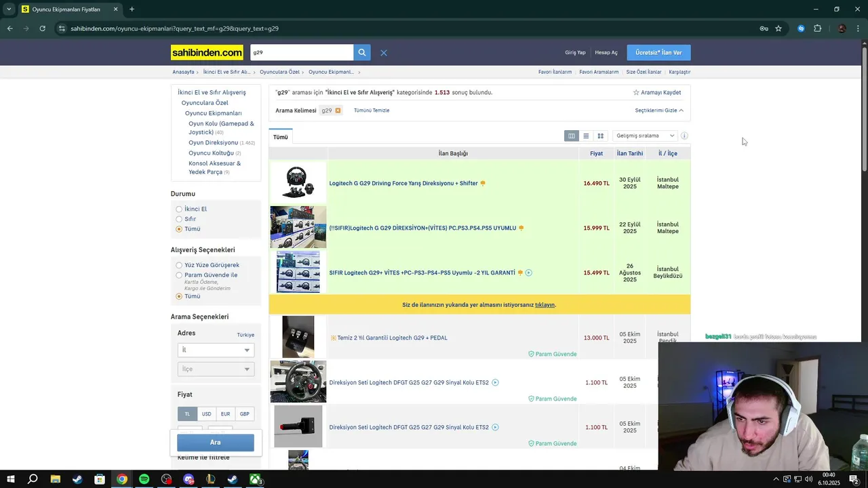Open the İlçe district dropdown
The width and height of the screenshot is (868, 488).
coord(216,369)
